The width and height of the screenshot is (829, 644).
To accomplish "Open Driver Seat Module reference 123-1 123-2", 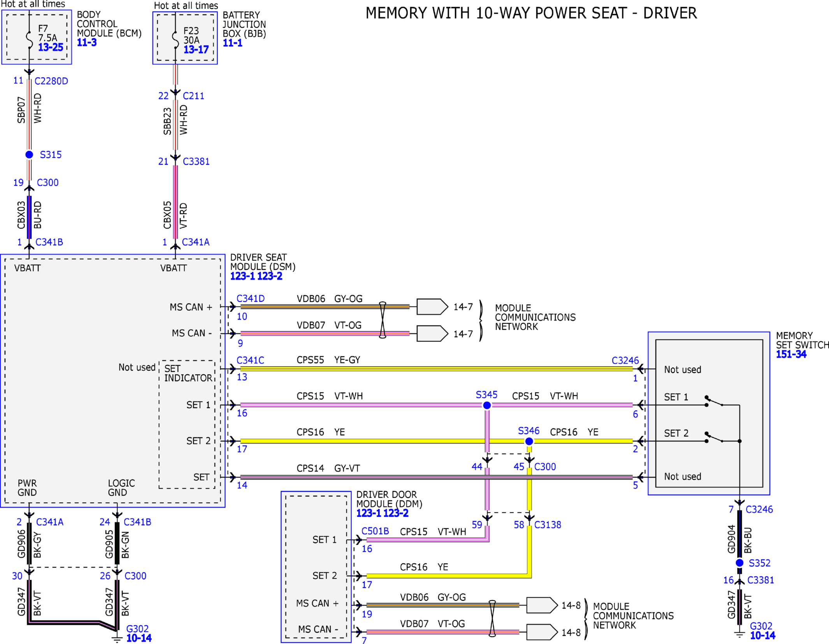I will pos(256,276).
